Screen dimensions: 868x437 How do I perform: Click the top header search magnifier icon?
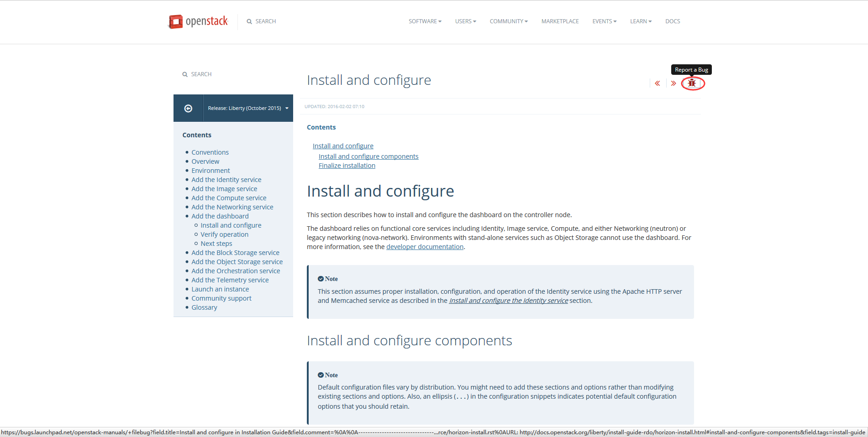click(x=249, y=21)
